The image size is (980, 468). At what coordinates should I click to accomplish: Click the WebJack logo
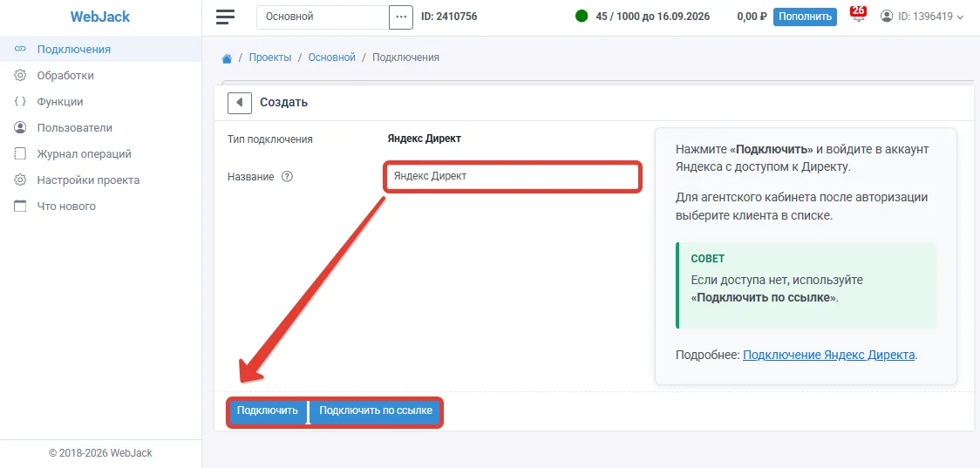pyautogui.click(x=100, y=17)
